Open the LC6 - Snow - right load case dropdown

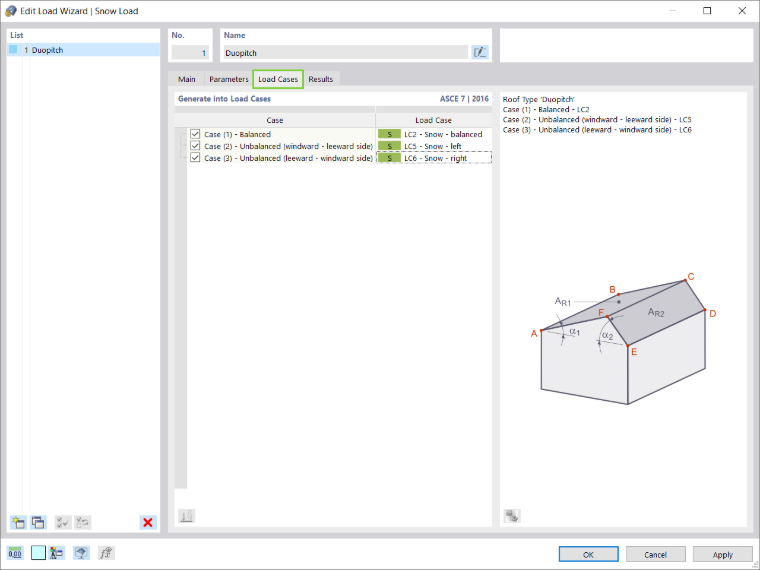tap(434, 158)
